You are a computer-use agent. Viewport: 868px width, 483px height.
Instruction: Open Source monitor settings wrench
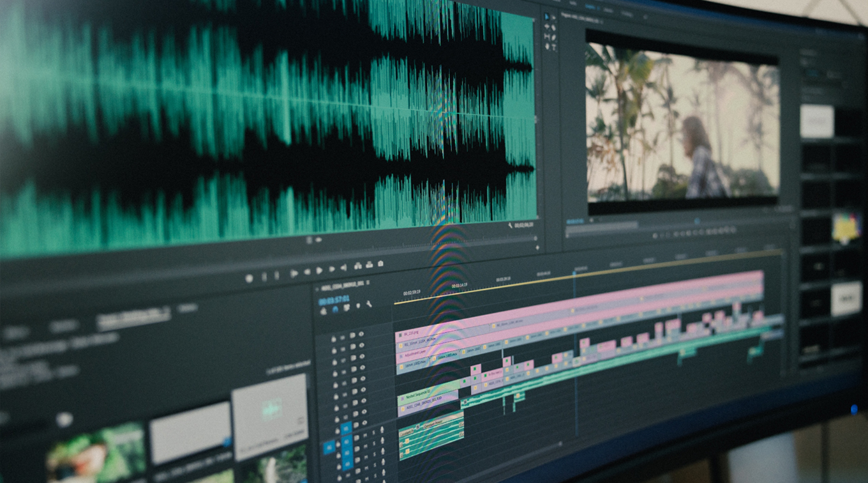tap(510, 226)
